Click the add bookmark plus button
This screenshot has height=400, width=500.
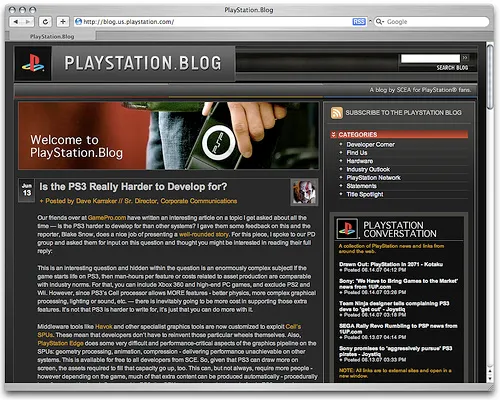[x=62, y=22]
